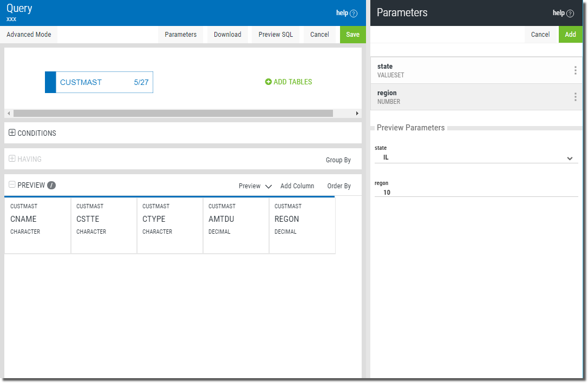Click the info icon next to PREVIEW
Screen dimensions: 588x383
click(x=51, y=185)
